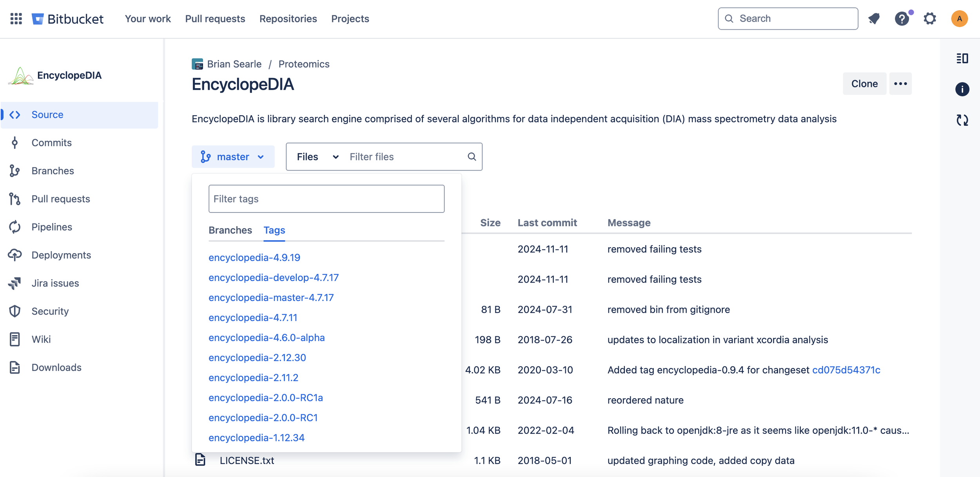
Task: Click the Clone button
Action: pyautogui.click(x=864, y=83)
